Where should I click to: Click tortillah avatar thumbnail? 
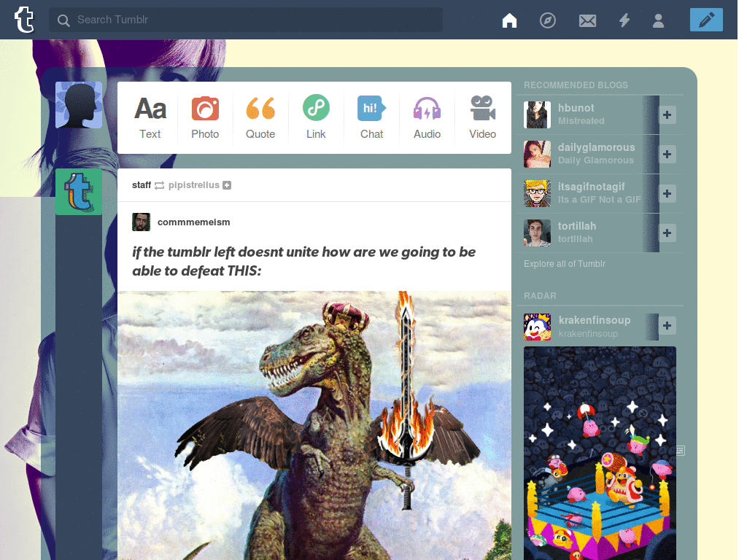[x=538, y=233]
